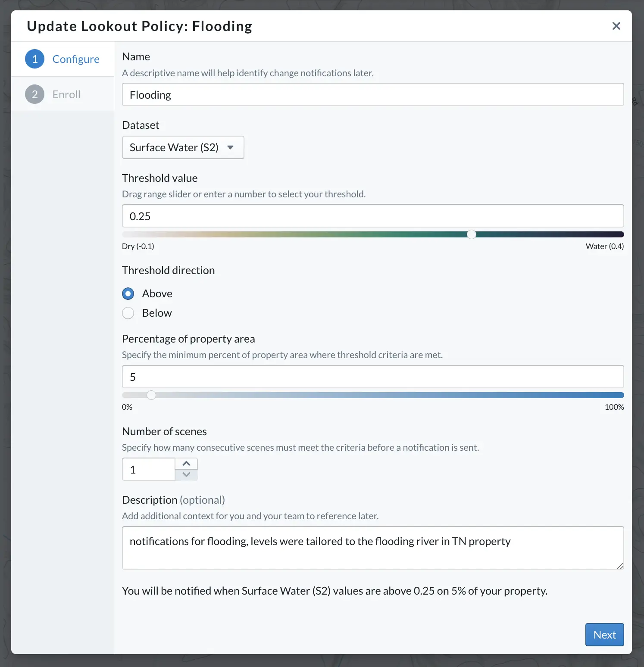644x667 pixels.
Task: Click the step 2 circle icon
Action: tap(35, 94)
